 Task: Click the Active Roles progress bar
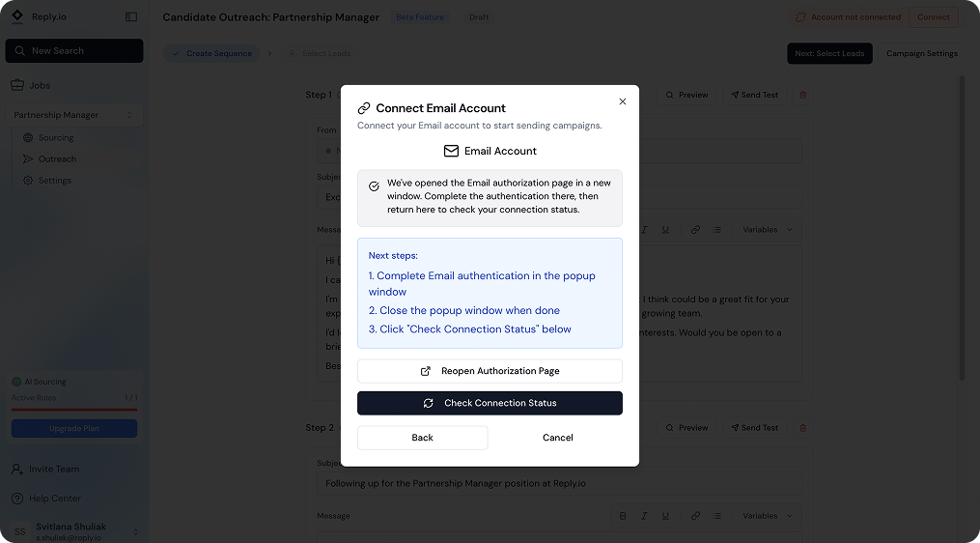click(x=74, y=410)
